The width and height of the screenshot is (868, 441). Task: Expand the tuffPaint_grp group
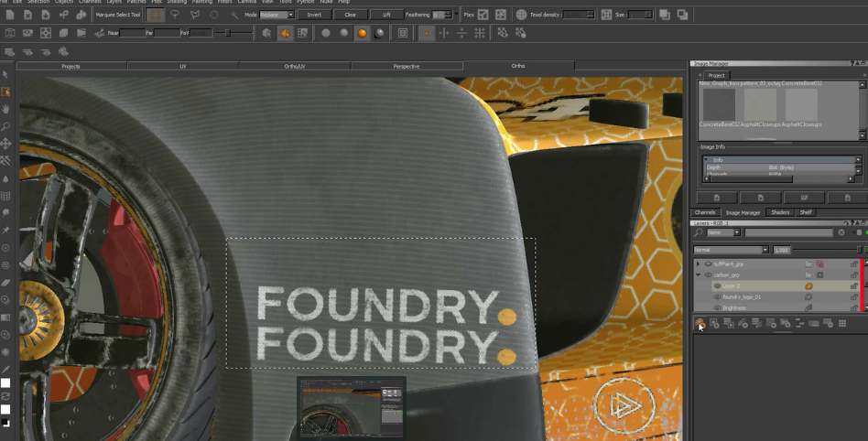point(698,264)
